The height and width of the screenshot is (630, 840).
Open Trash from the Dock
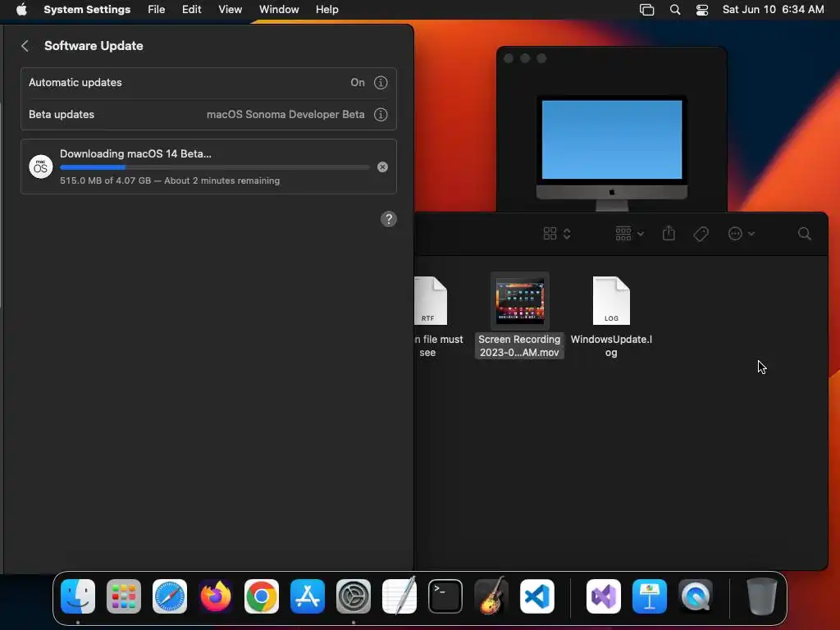762,596
